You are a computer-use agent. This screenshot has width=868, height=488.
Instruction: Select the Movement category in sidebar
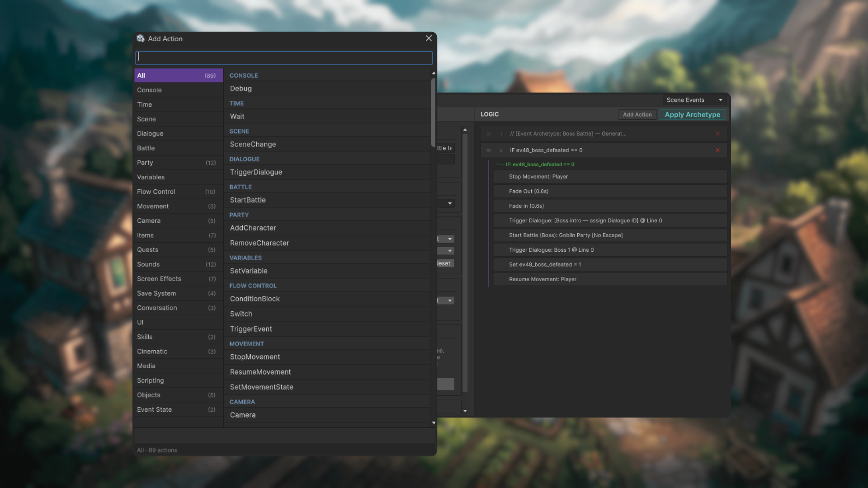(x=179, y=206)
